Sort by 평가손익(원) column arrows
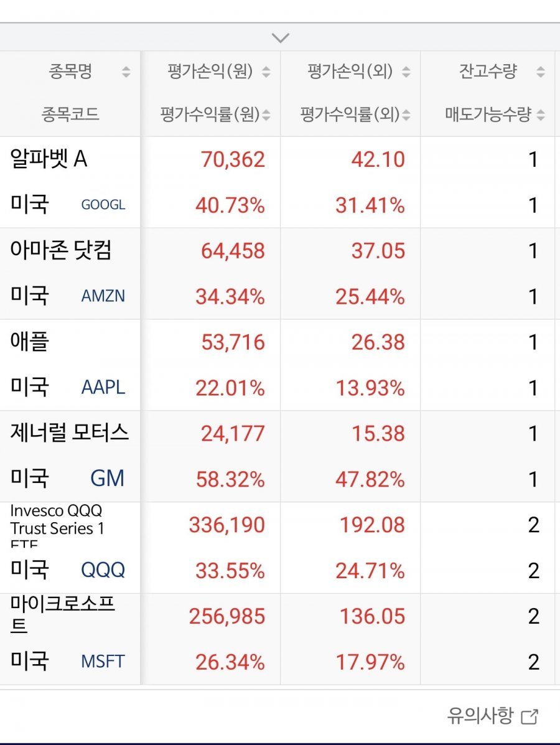 (x=266, y=72)
